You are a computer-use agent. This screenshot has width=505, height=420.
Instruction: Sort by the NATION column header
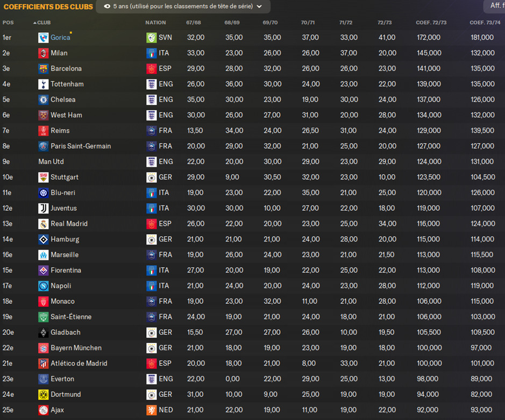pyautogui.click(x=155, y=23)
